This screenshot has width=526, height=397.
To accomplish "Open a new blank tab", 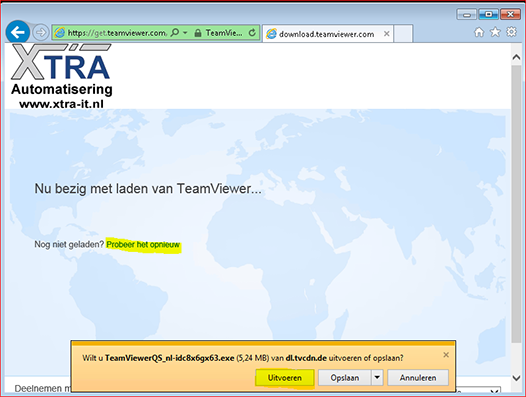I will 403,34.
